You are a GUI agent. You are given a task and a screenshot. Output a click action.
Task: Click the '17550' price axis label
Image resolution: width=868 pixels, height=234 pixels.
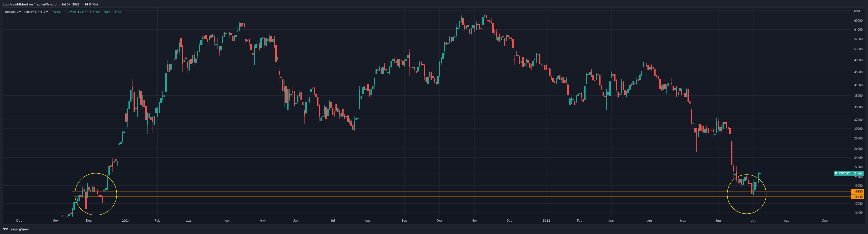pos(858,204)
